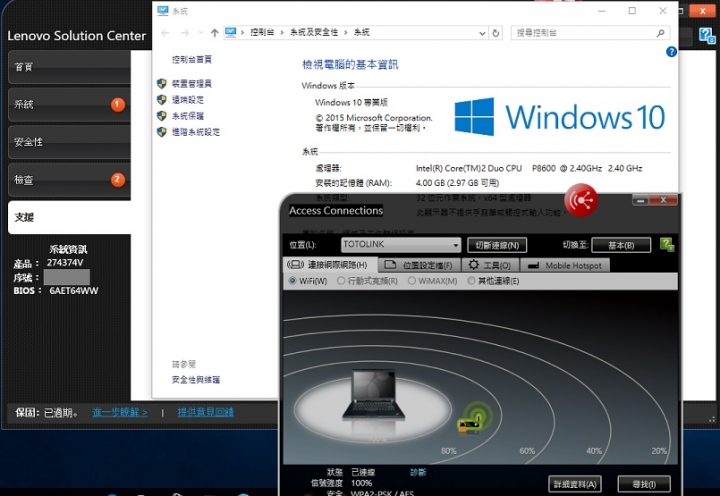Click the forward arrow in System window
This screenshot has height=496, width=720.
(185, 33)
